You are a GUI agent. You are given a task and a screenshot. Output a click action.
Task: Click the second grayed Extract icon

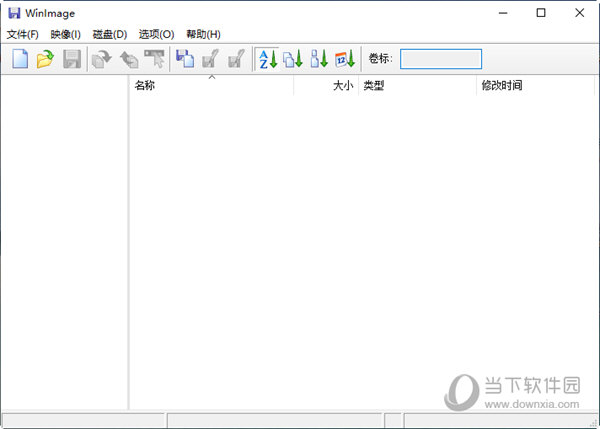point(236,59)
